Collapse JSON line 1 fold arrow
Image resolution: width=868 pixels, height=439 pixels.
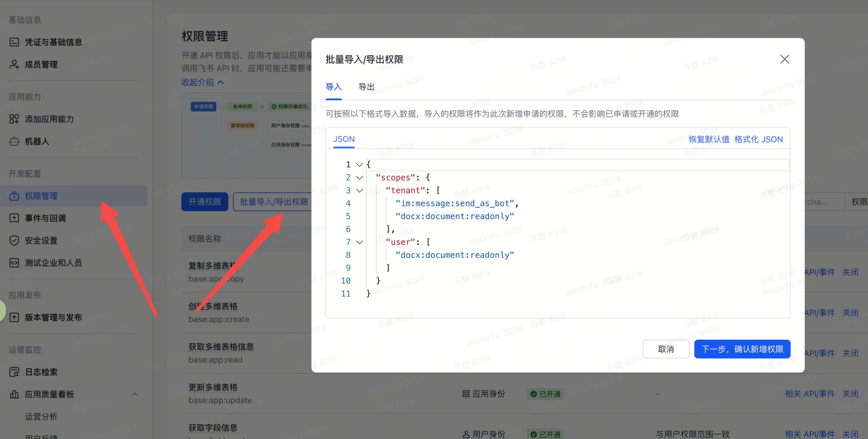[x=359, y=164]
